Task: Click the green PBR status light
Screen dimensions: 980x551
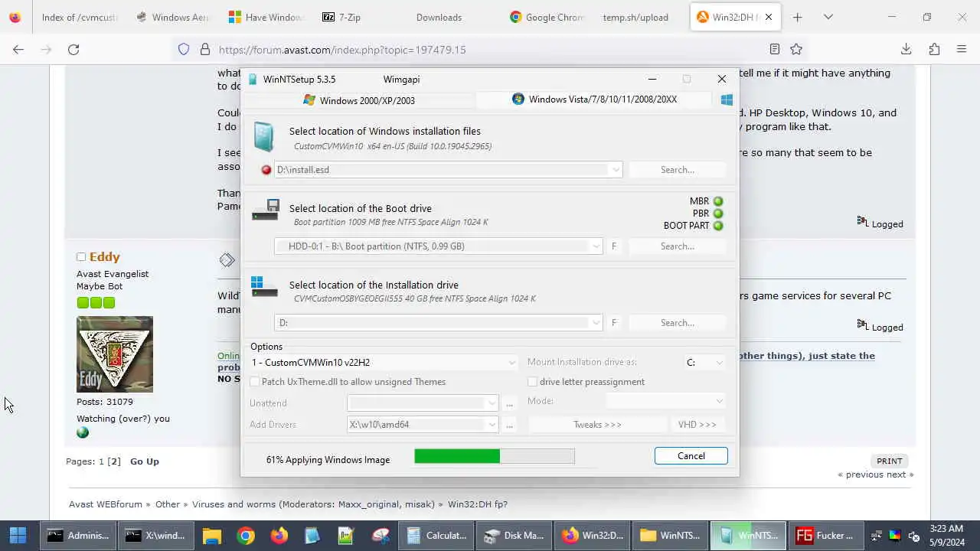Action: tap(718, 214)
